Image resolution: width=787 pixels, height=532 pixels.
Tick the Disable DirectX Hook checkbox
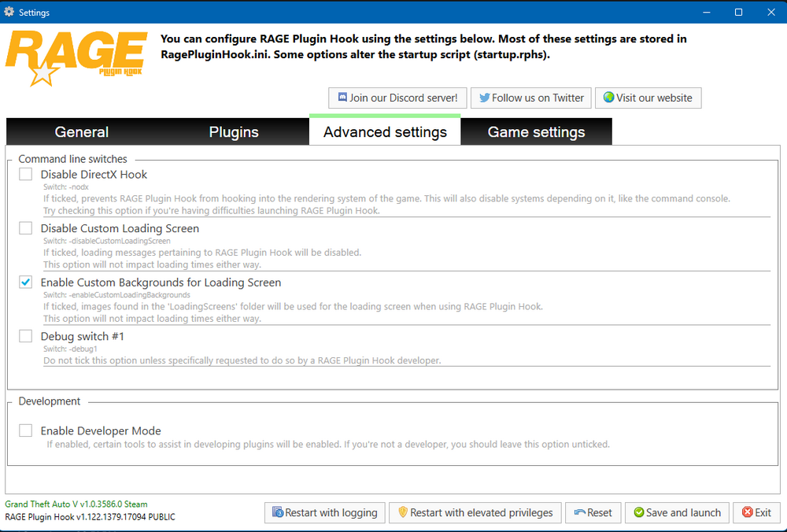(x=26, y=174)
